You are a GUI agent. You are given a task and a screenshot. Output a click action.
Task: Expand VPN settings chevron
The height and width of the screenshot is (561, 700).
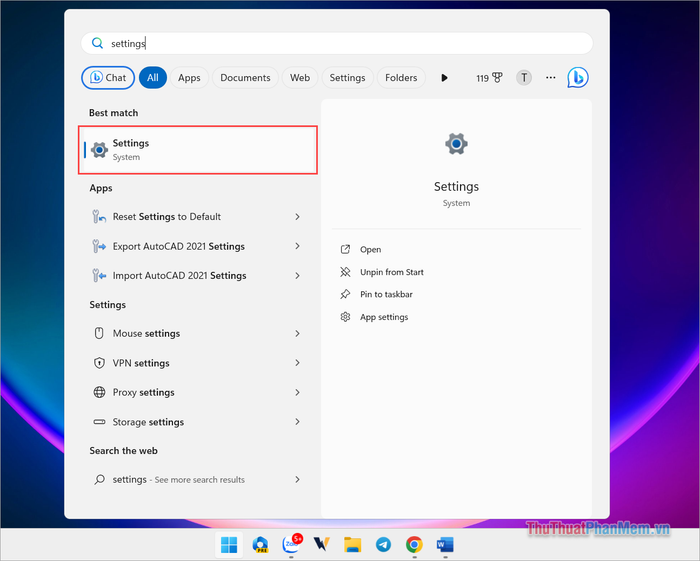click(x=297, y=363)
